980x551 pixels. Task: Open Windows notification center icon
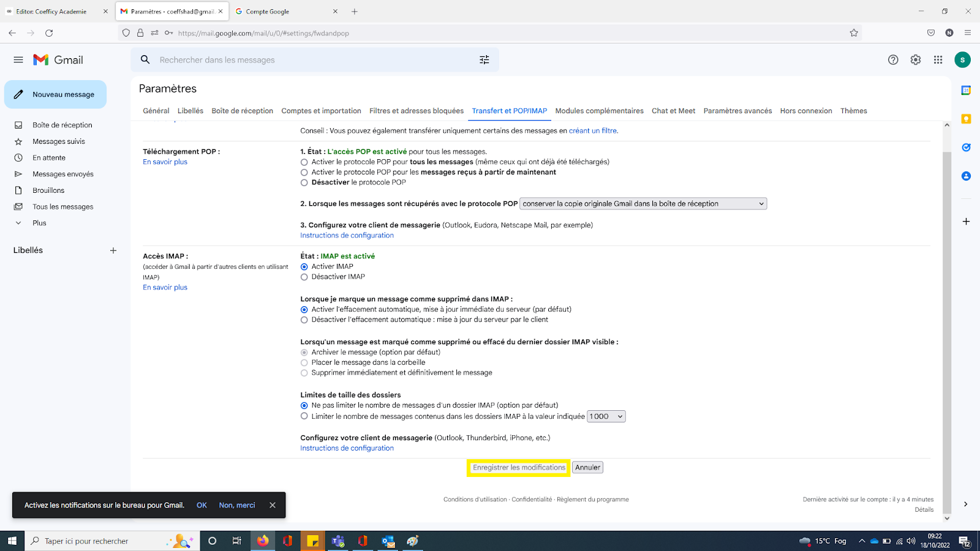click(x=965, y=541)
